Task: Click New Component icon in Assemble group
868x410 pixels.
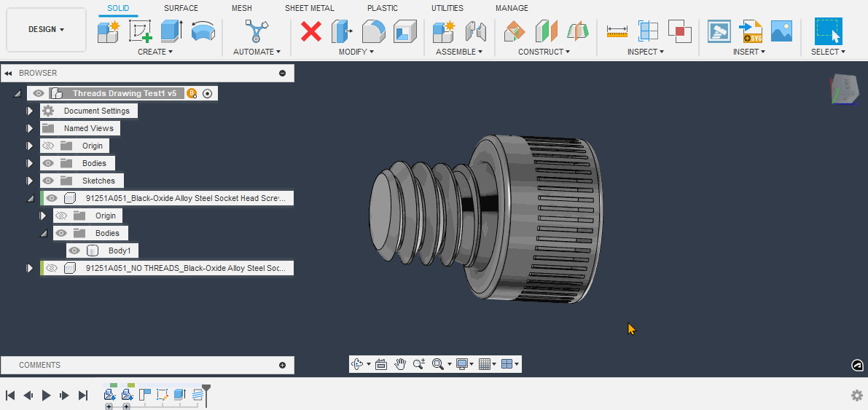Action: (x=443, y=31)
